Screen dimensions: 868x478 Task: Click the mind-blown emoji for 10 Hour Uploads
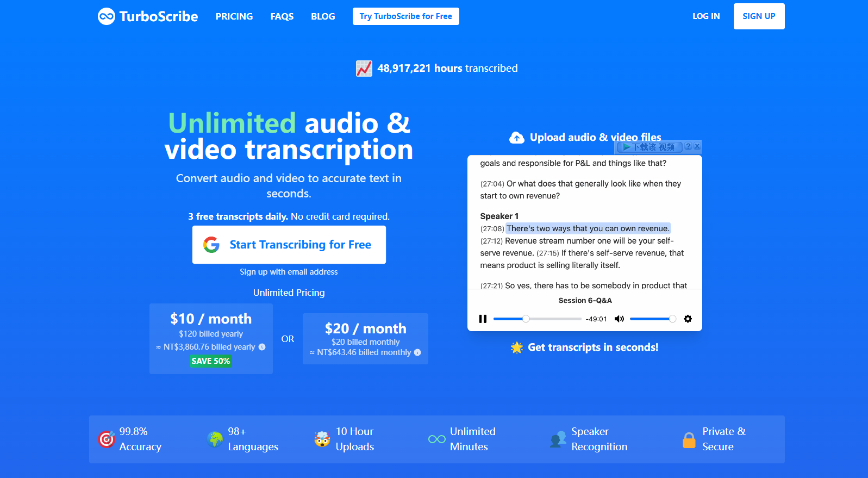tap(322, 439)
